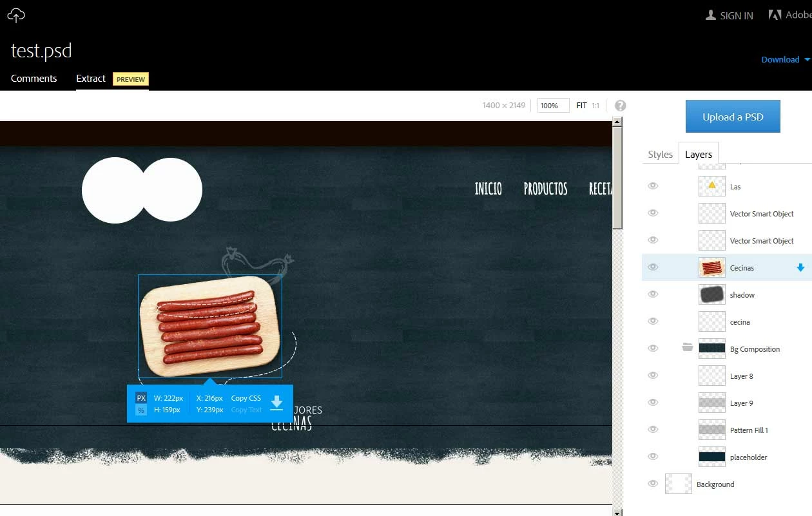Select the Pattern Fill 1 layer thumbnail
Image resolution: width=812 pixels, height=516 pixels.
point(712,430)
